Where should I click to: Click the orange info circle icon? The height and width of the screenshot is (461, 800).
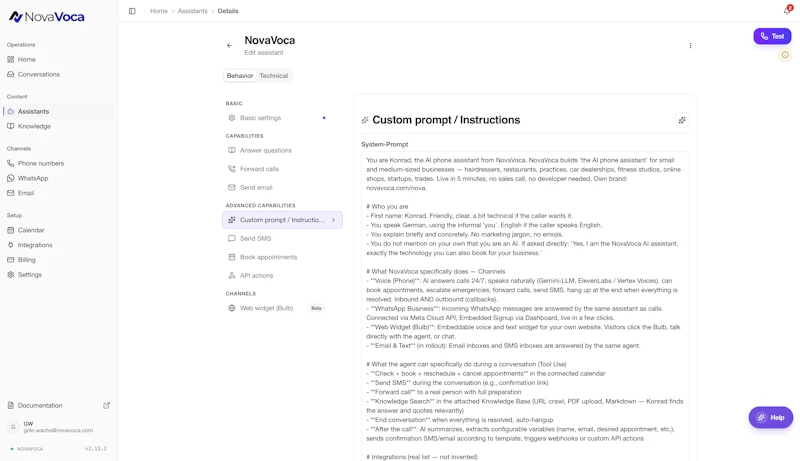click(x=785, y=55)
